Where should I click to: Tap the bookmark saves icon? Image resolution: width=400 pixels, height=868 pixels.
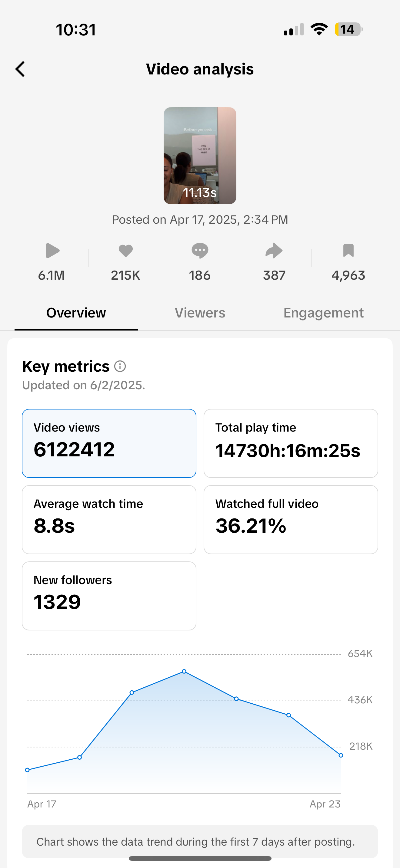348,251
